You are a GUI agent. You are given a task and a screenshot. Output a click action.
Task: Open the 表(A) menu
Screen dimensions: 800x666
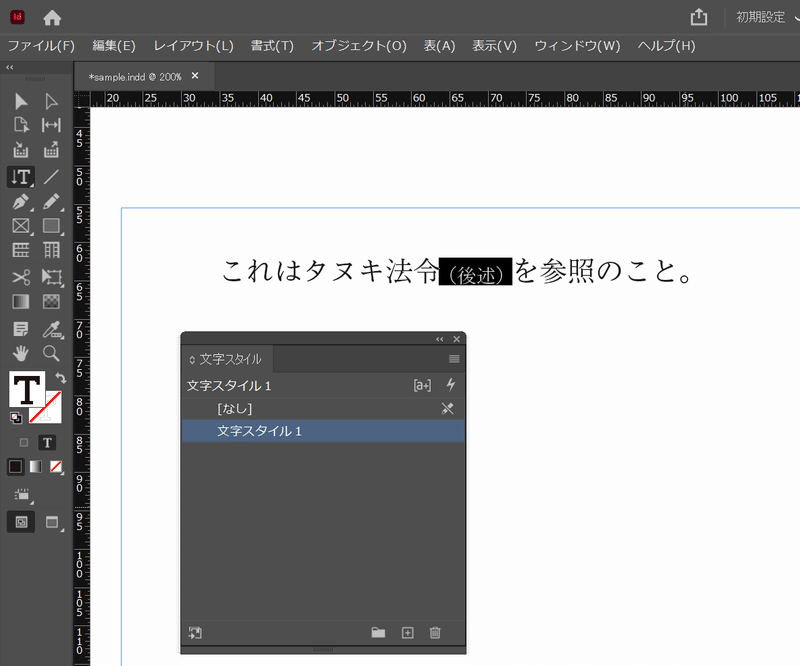(x=439, y=46)
